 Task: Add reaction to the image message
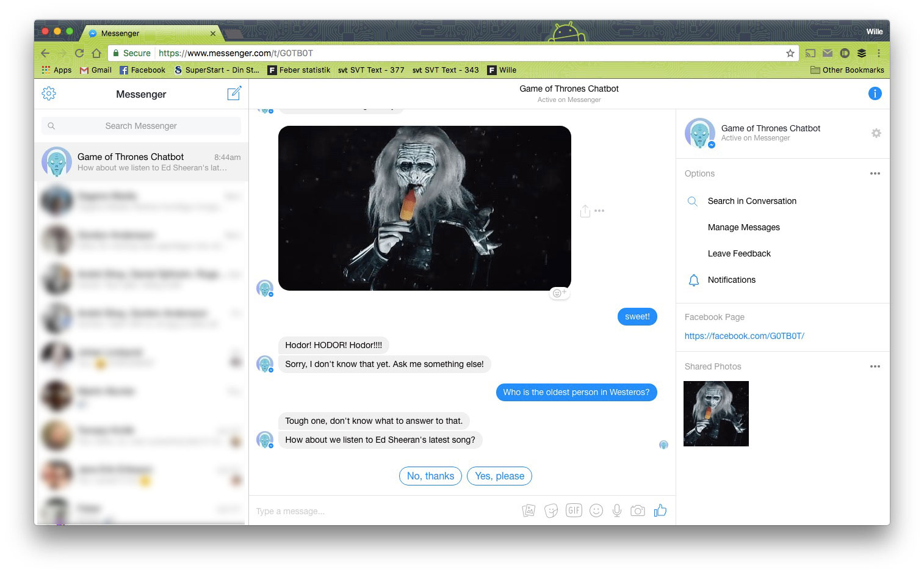(x=559, y=293)
